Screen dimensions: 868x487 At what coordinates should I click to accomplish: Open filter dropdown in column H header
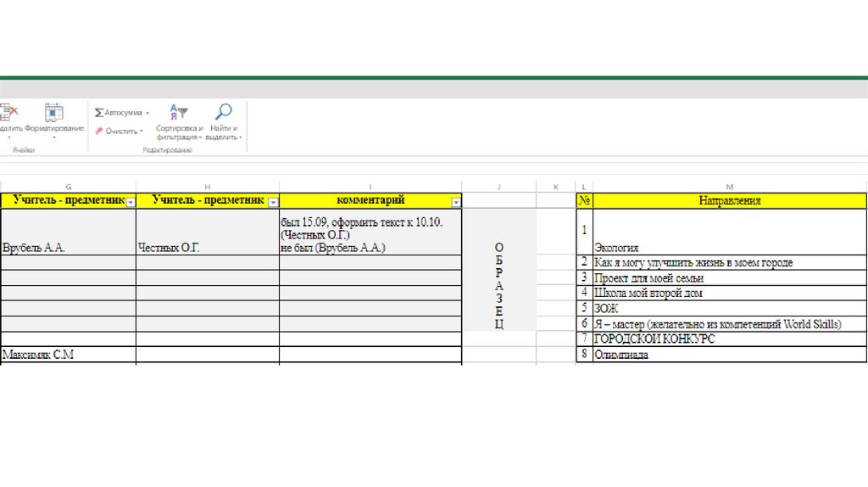pos(273,202)
